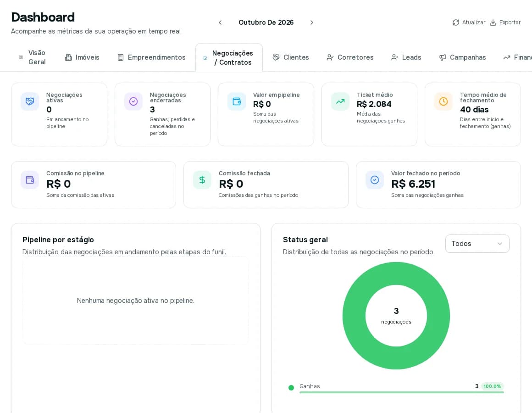The width and height of the screenshot is (532, 413).
Task: Click the refresh icon beside Atualizar
Action: 456,22
